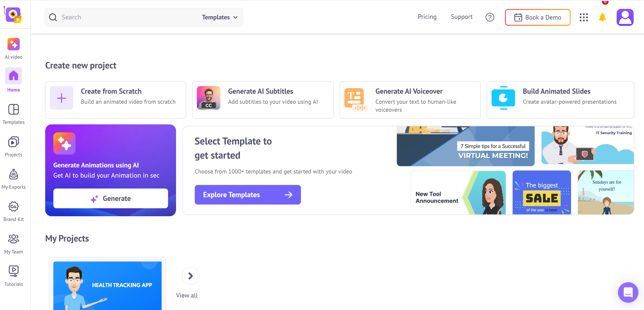This screenshot has height=310, width=644.
Task: Expand the Templates search filter dropdown
Action: 220,17
